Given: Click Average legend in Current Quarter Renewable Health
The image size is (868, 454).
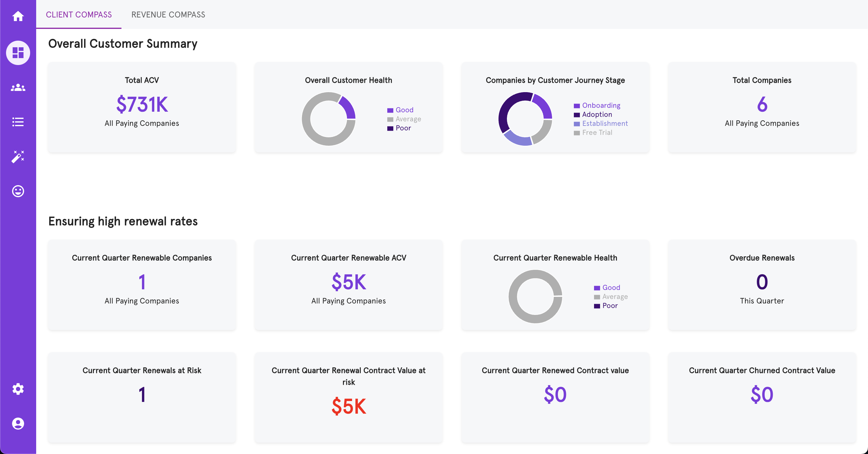Looking at the screenshot, I should coord(611,297).
